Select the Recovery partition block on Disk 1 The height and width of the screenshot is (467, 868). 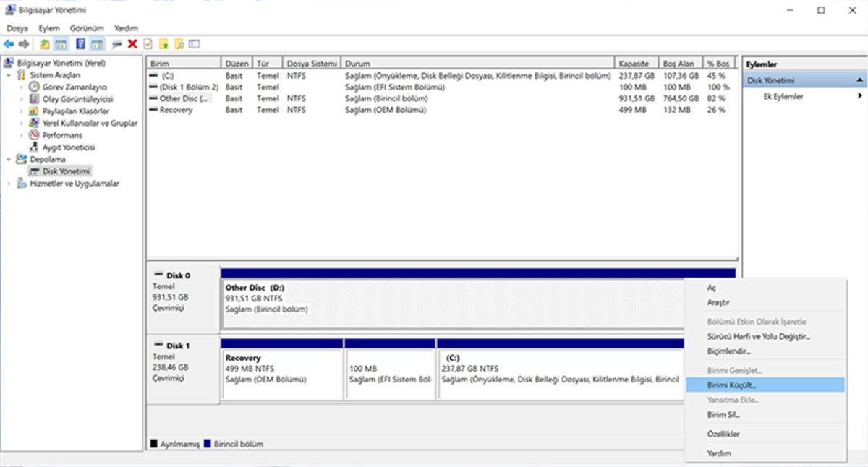(281, 374)
